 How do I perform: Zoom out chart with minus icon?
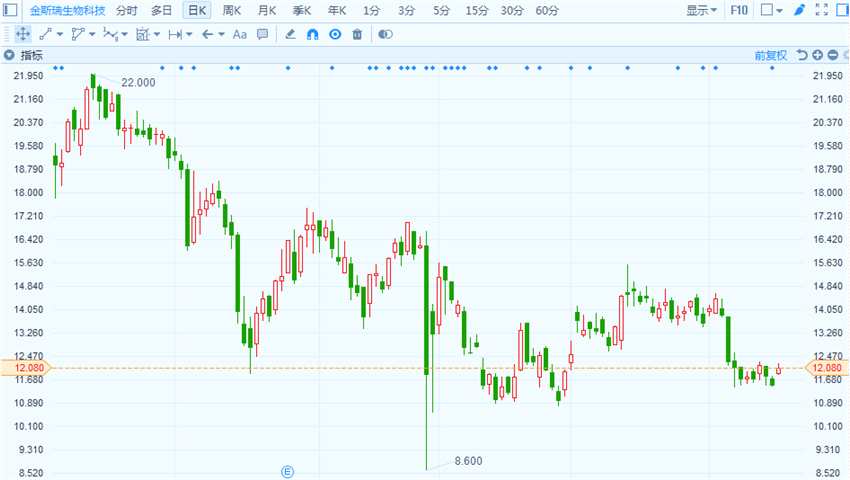(833, 55)
